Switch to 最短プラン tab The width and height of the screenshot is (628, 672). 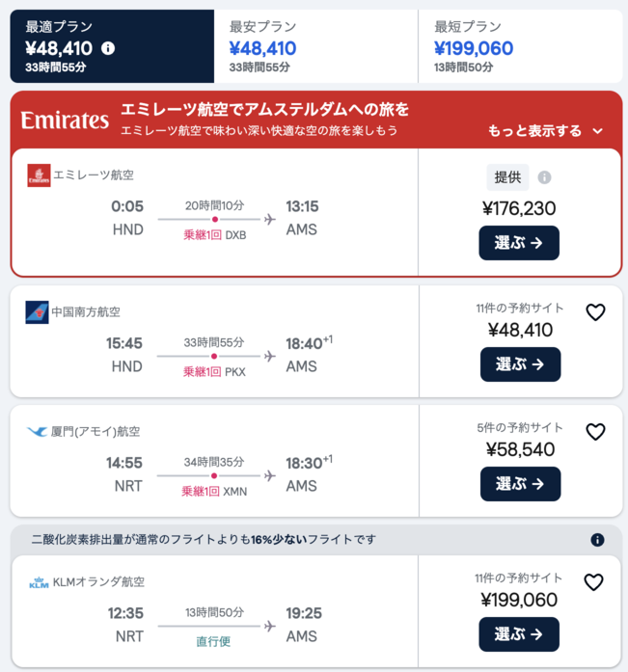click(x=521, y=46)
